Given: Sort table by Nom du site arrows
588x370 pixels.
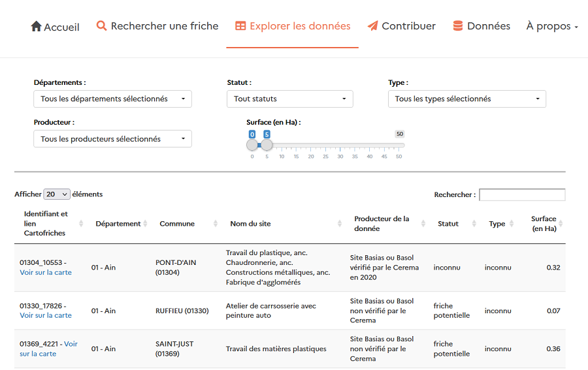Looking at the screenshot, I should pos(340,223).
